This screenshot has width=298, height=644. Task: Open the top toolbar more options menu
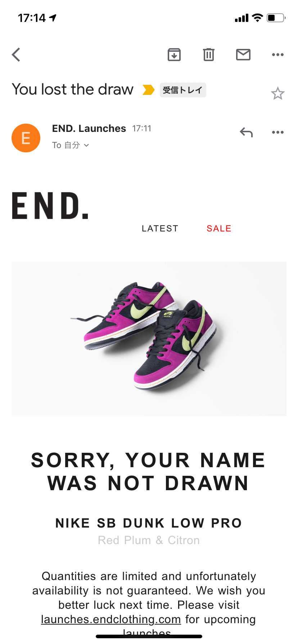tap(278, 55)
